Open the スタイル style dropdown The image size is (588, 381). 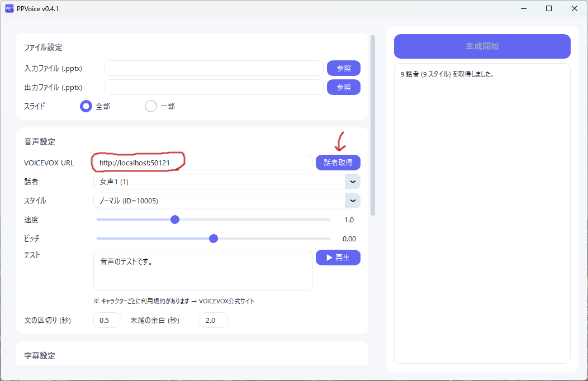click(x=352, y=201)
